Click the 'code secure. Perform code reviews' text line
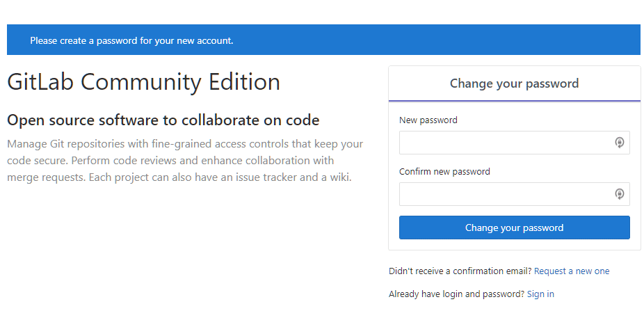644x327 pixels. [x=170, y=160]
